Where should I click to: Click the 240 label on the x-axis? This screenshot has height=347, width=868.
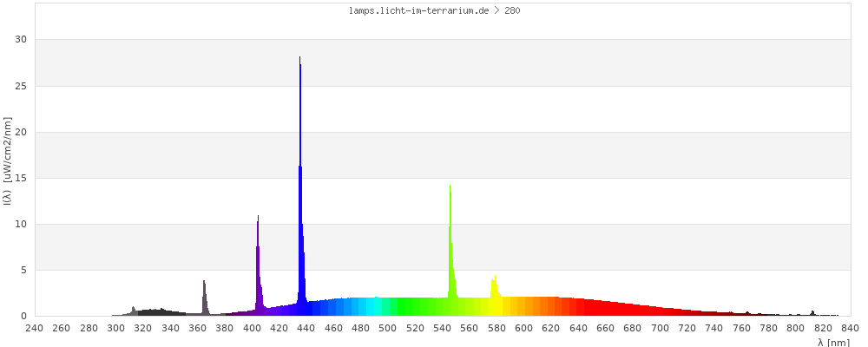[34, 328]
